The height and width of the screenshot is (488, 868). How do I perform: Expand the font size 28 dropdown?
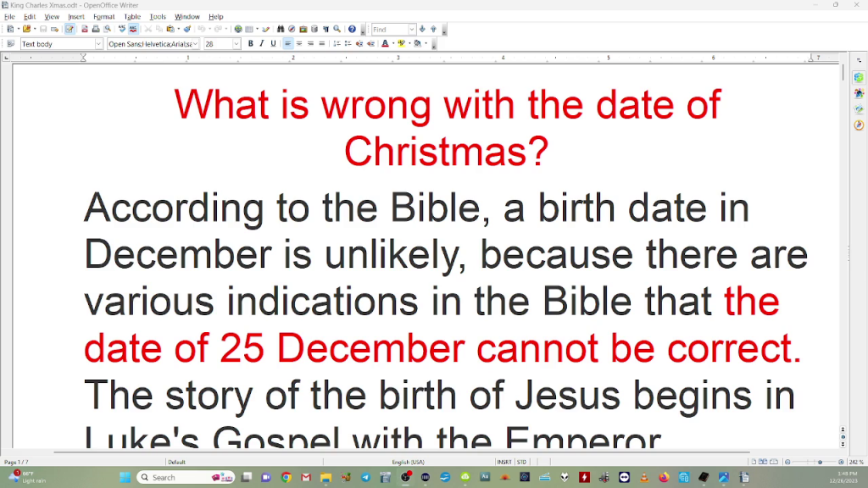(x=236, y=44)
